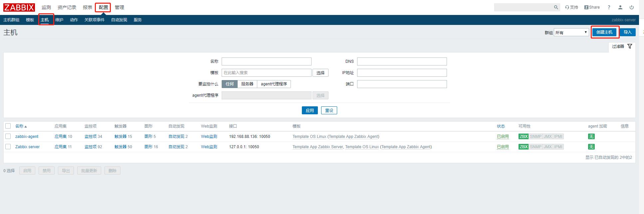Open the 群组 dropdown

(571, 33)
